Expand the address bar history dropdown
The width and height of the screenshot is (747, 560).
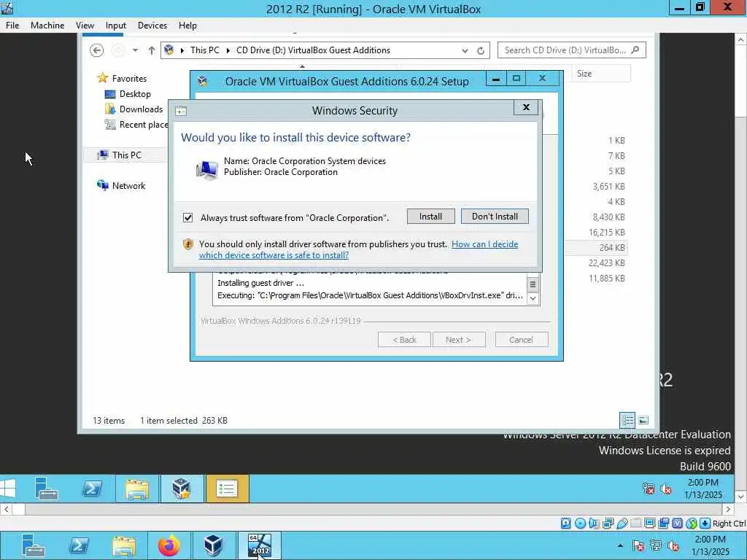click(465, 50)
